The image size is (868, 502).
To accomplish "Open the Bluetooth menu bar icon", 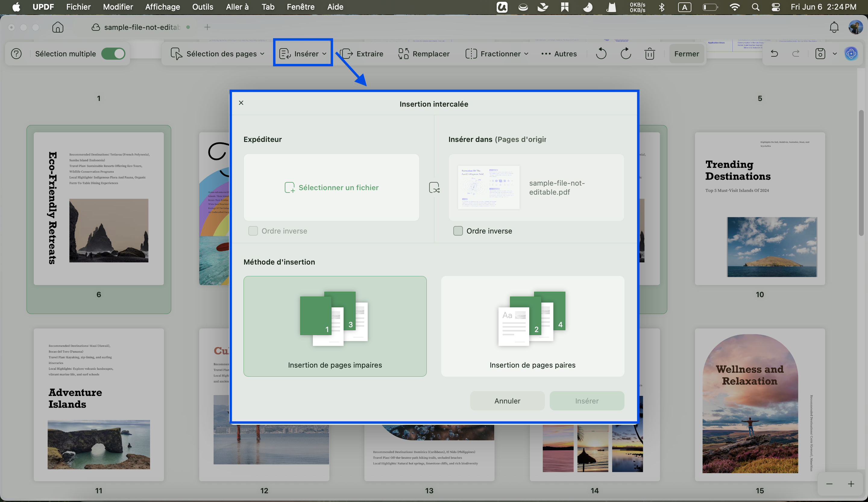I will (661, 7).
